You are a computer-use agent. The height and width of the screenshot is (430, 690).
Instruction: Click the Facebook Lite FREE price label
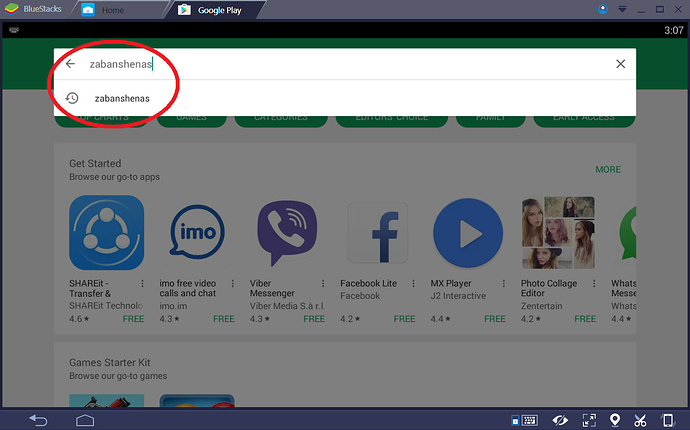pos(404,319)
